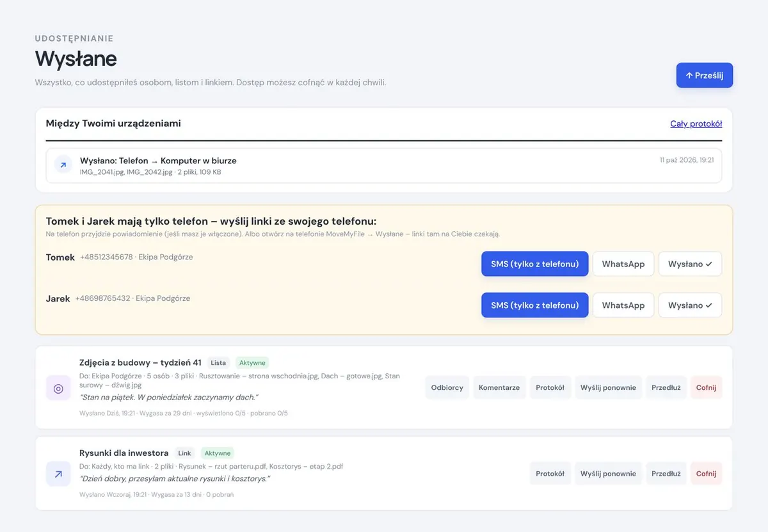Share link with Tomek via WhatsApp
Screen dimensions: 768x532
point(623,264)
